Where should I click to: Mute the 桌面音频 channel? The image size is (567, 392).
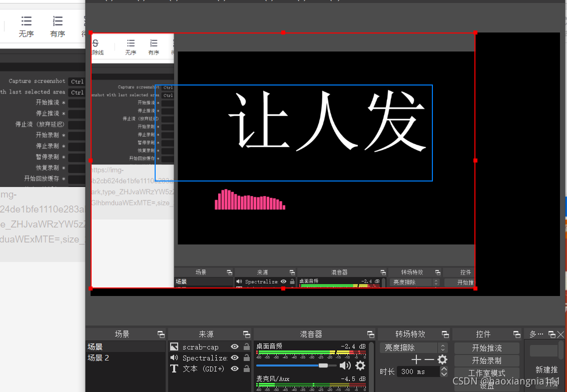(x=345, y=365)
